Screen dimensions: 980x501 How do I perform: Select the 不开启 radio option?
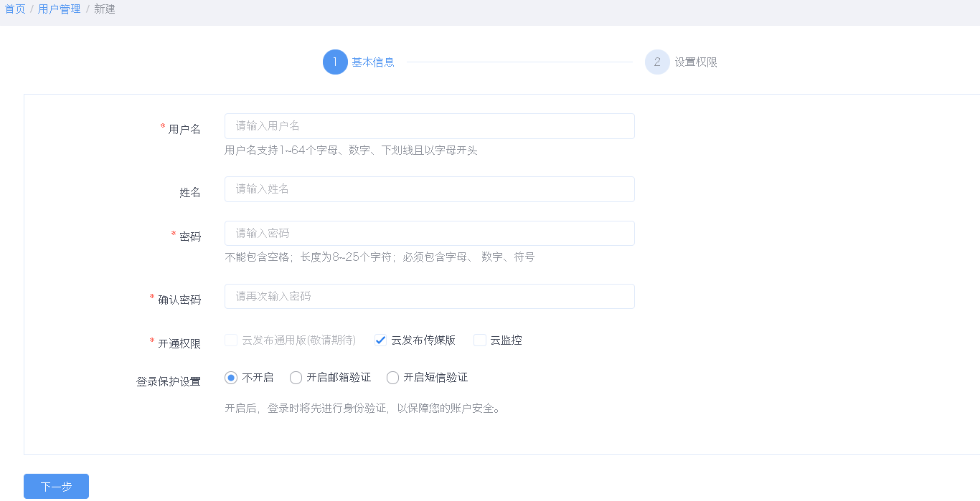(x=231, y=378)
